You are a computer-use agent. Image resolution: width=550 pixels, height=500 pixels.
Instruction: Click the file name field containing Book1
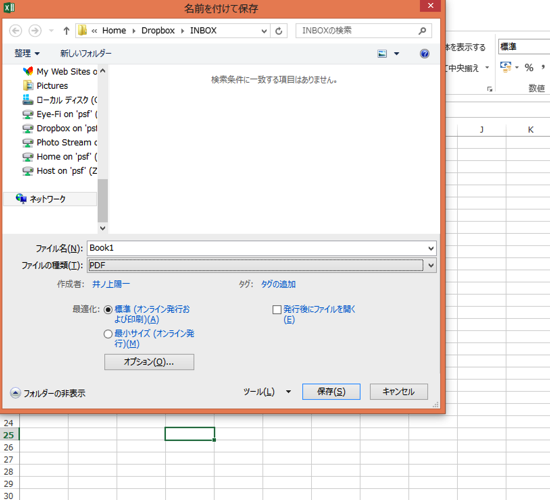click(x=256, y=248)
